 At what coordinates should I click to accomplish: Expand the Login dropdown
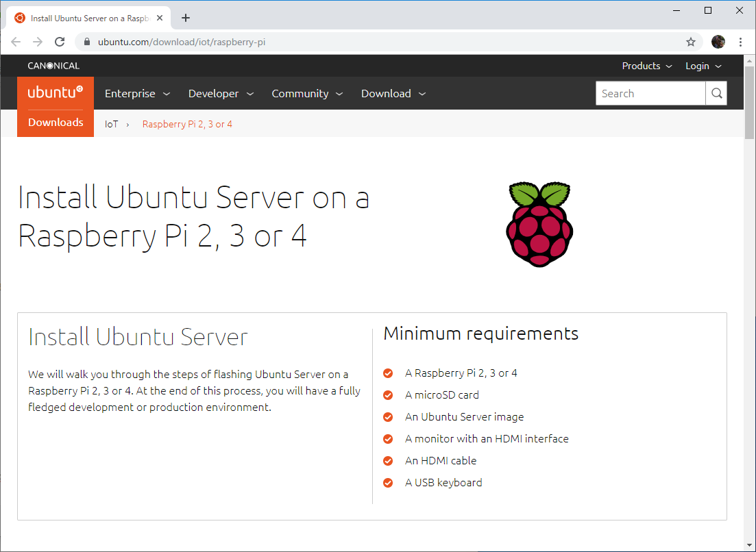pyautogui.click(x=703, y=66)
